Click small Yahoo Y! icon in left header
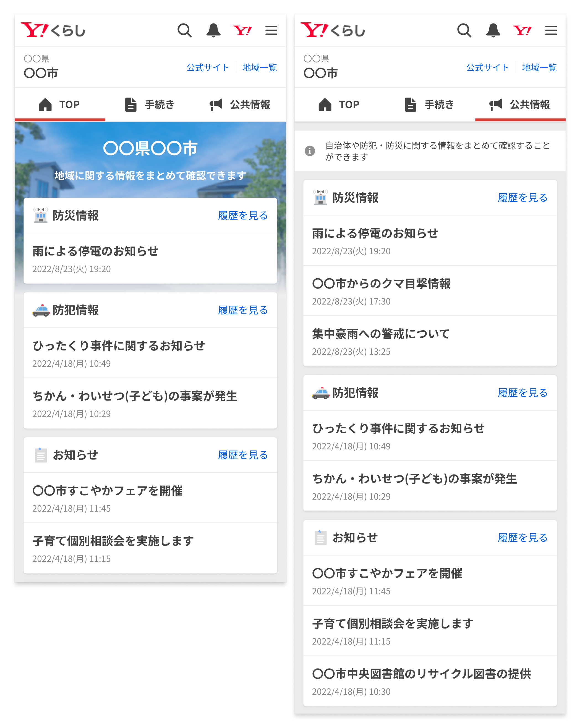580x728 pixels. (x=242, y=31)
